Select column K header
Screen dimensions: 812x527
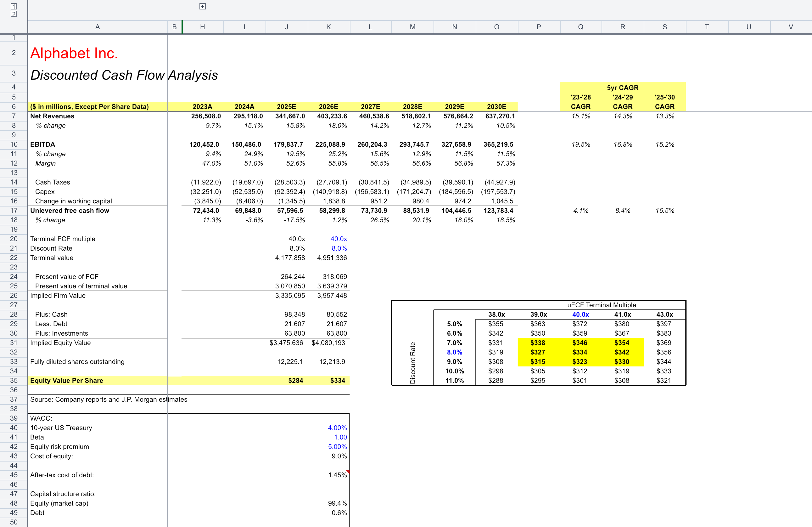(328, 27)
